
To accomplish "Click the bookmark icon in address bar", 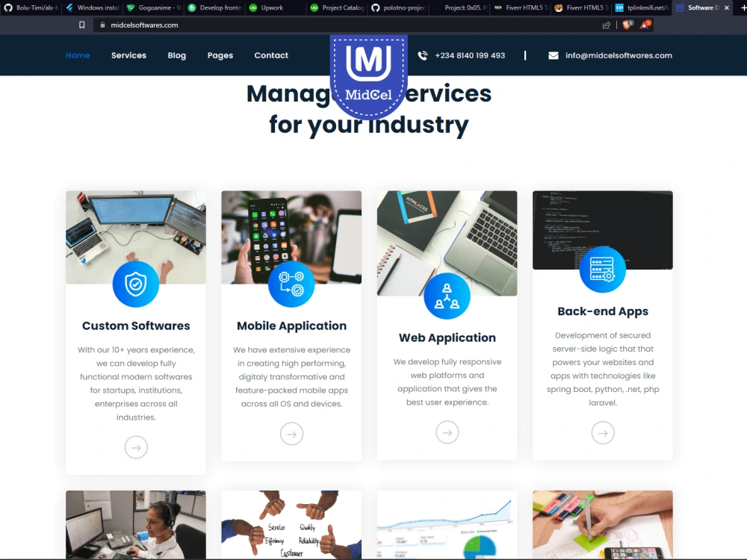I will click(x=82, y=25).
